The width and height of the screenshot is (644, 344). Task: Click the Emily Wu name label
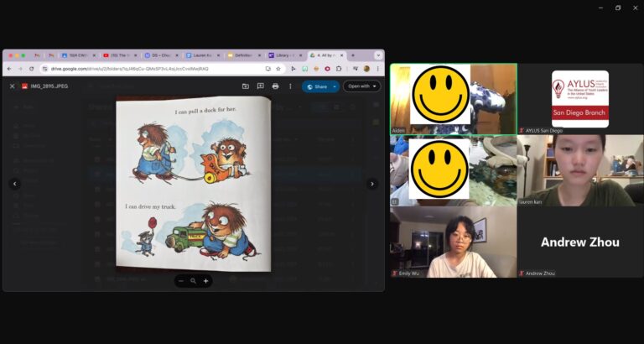(x=408, y=274)
